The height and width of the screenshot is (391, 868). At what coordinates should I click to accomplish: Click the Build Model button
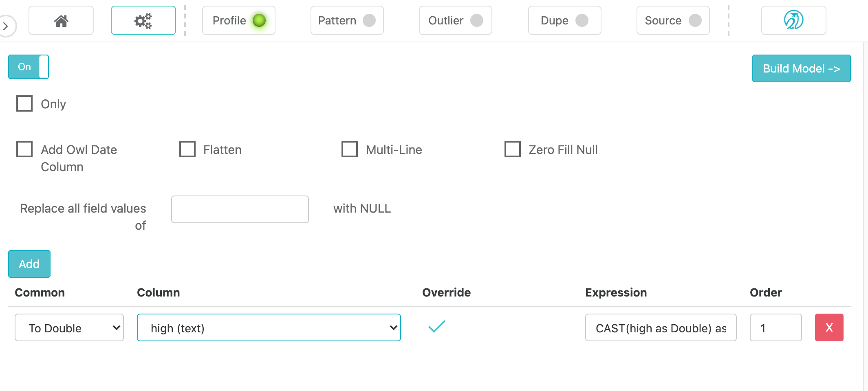click(x=801, y=68)
